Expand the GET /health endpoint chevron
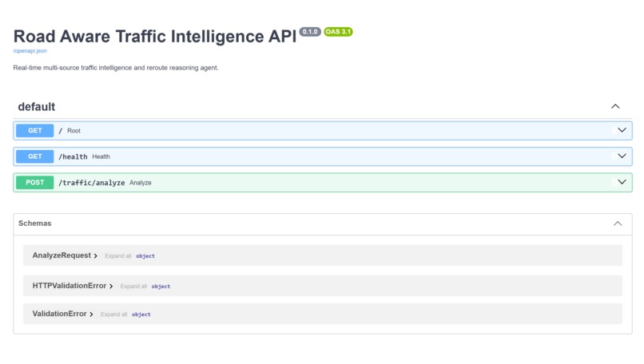644x364 pixels. pos(622,156)
